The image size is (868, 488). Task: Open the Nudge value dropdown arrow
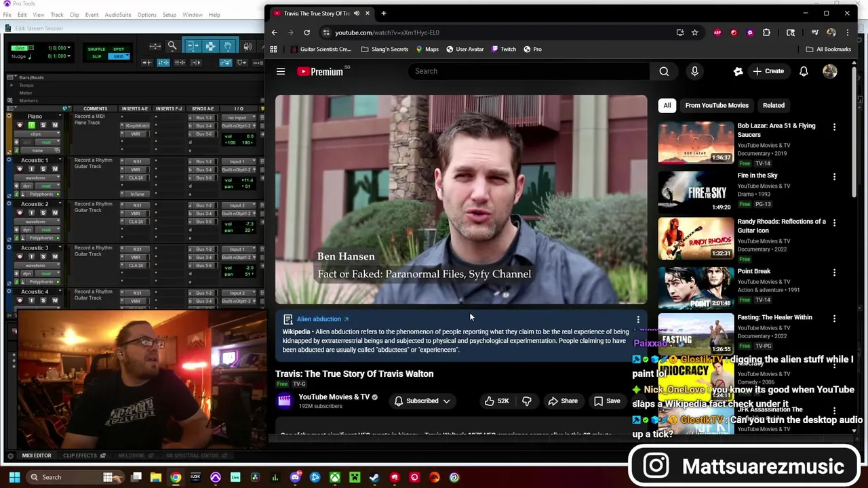69,56
